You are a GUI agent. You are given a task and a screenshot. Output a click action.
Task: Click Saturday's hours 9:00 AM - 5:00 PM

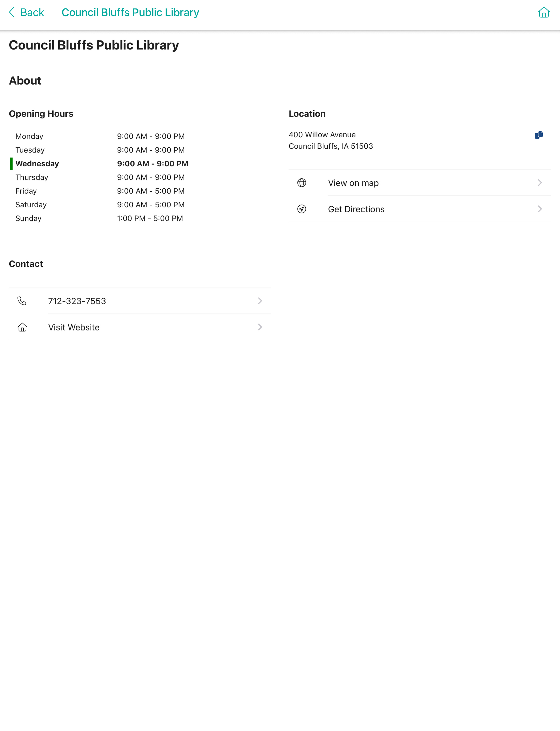point(151,205)
